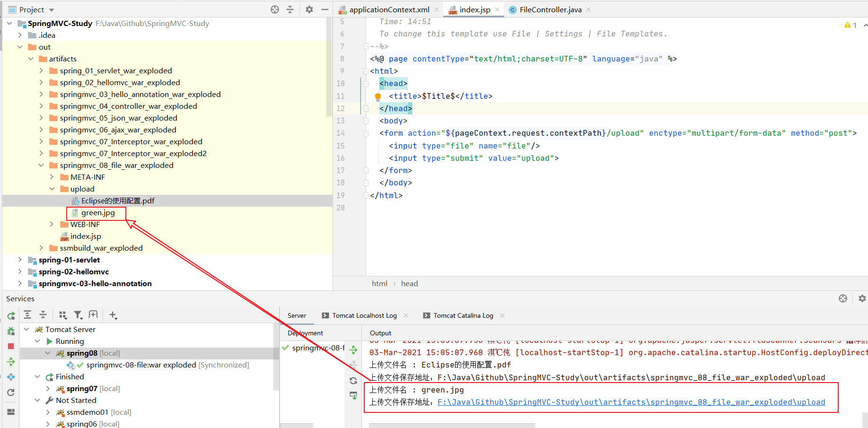Open the Tomcat Catalina Log tab
Image resolution: width=868 pixels, height=428 pixels.
coord(463,315)
